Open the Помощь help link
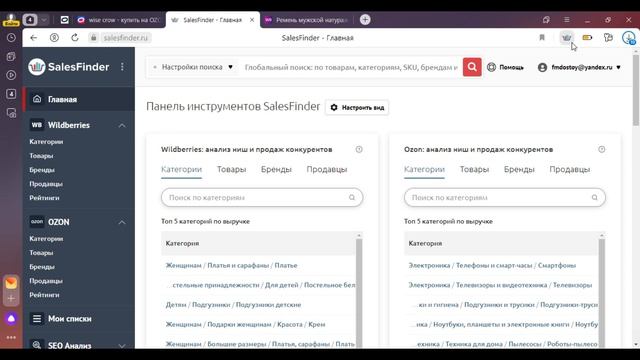640x360 pixels. point(505,67)
